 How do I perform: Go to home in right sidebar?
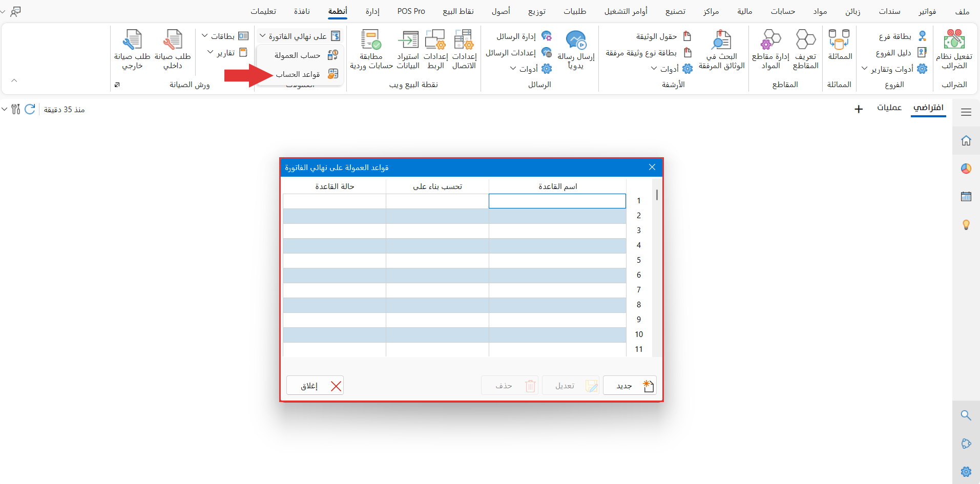click(966, 140)
